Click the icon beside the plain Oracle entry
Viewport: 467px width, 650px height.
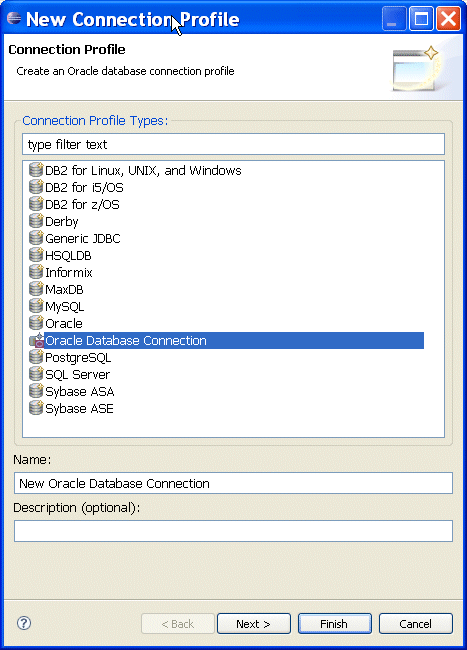coord(36,323)
